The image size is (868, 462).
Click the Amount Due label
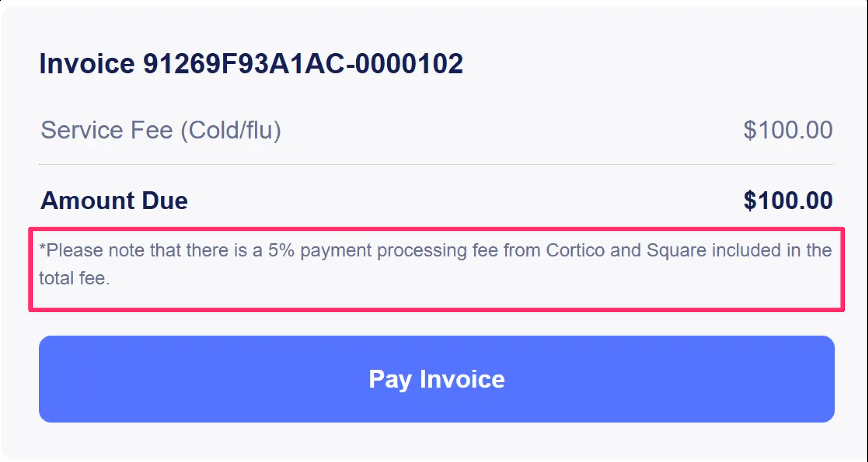pyautogui.click(x=114, y=201)
